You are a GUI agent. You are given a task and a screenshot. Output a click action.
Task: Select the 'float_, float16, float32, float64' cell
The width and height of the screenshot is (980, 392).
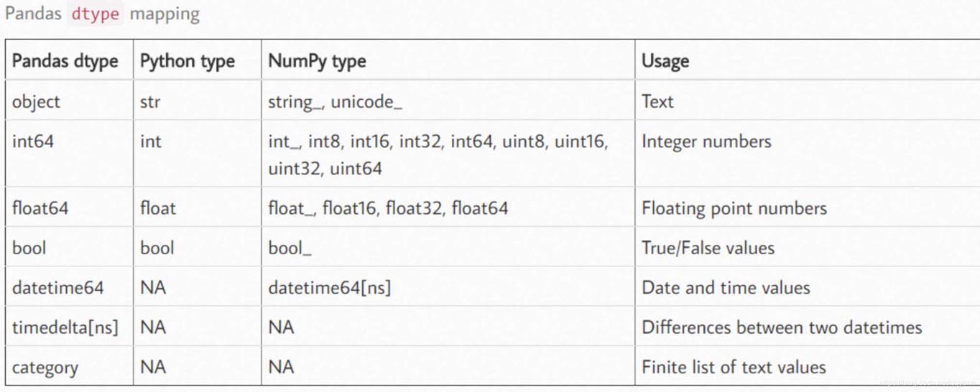pyautogui.click(x=388, y=208)
